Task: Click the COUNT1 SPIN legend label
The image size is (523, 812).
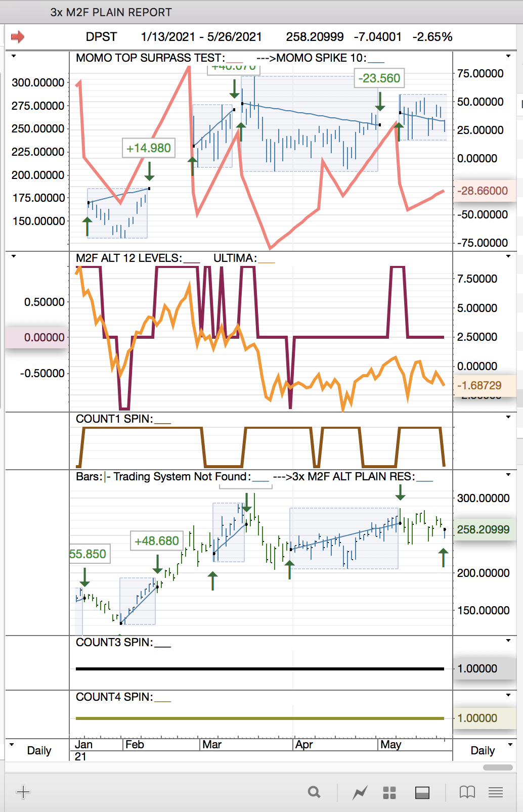Action: pyautogui.click(x=114, y=419)
